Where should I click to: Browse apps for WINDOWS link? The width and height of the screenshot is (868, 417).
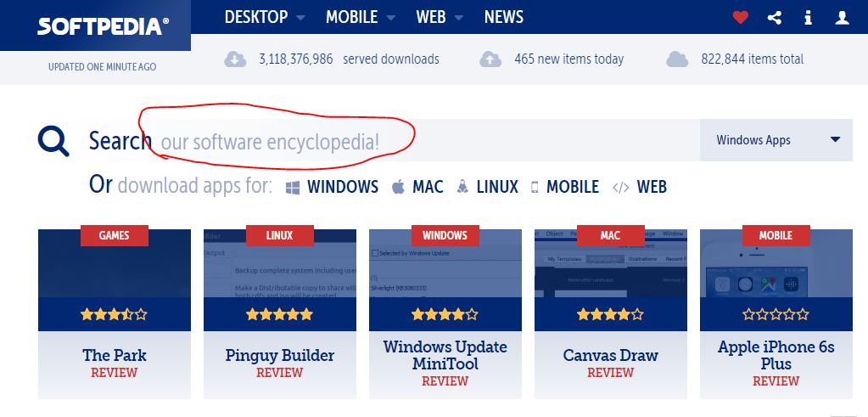coord(343,187)
